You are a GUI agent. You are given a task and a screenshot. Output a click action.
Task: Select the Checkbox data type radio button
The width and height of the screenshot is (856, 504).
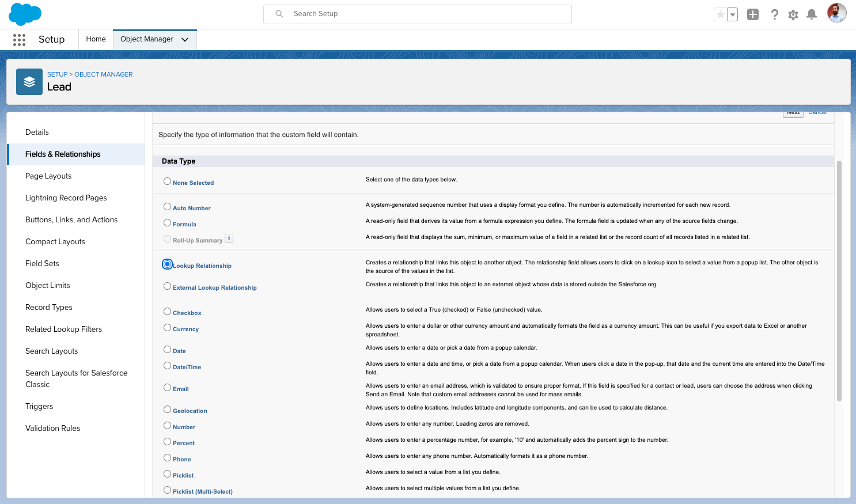click(x=167, y=312)
